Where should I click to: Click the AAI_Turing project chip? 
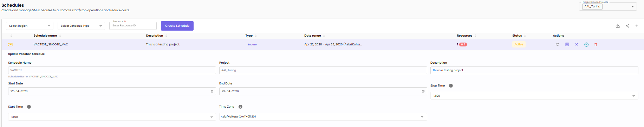592,6
